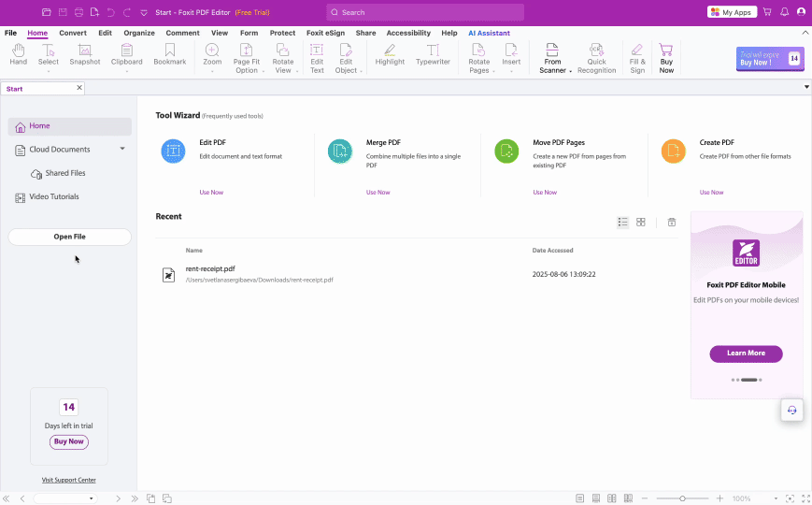
Task: Click the Redo arrow in title bar
Action: [127, 12]
